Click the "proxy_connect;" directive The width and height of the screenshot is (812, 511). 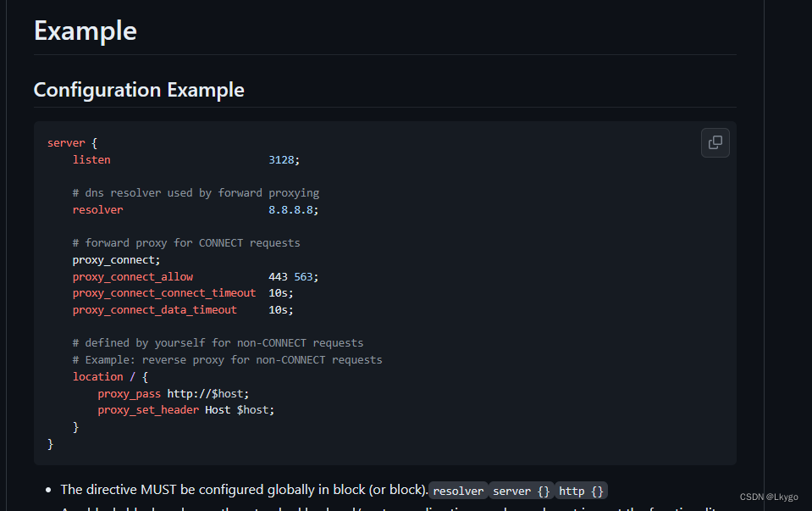coord(115,259)
